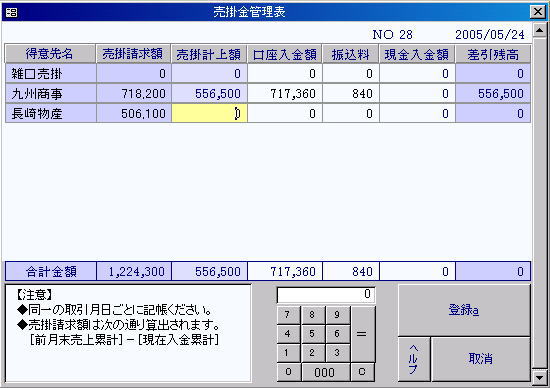Select customer name 九州商事
The width and height of the screenshot is (550, 388).
pos(51,93)
